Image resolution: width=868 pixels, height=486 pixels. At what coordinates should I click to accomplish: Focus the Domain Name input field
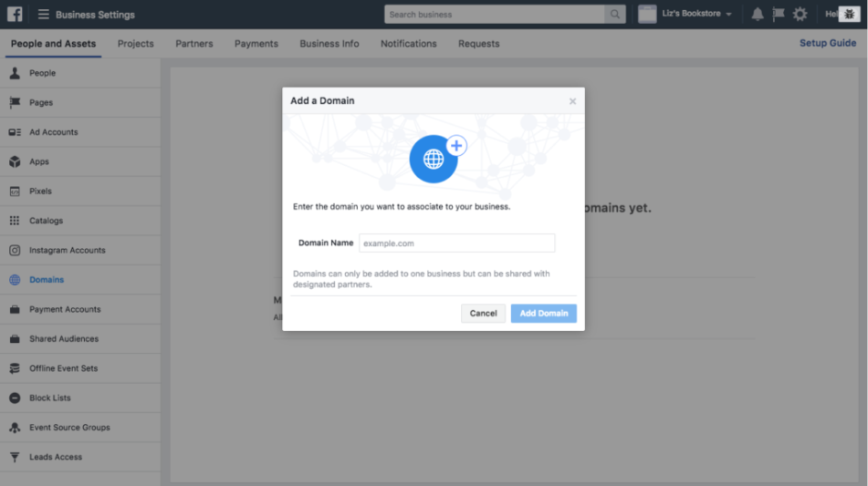tap(456, 243)
